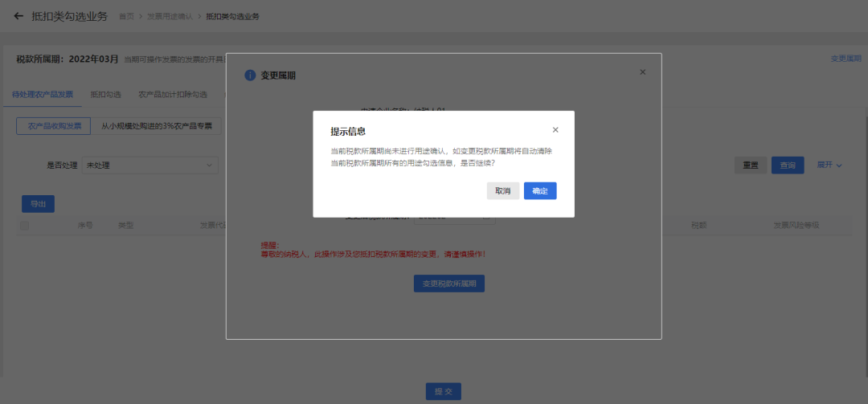Open the 是否处理 dropdown showing 未处理
The width and height of the screenshot is (868, 404).
(150, 165)
